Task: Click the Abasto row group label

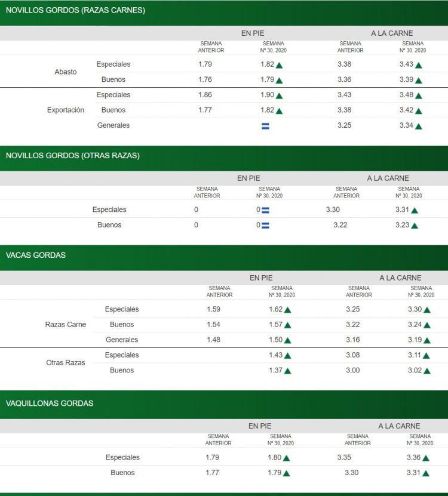Action: click(x=66, y=72)
